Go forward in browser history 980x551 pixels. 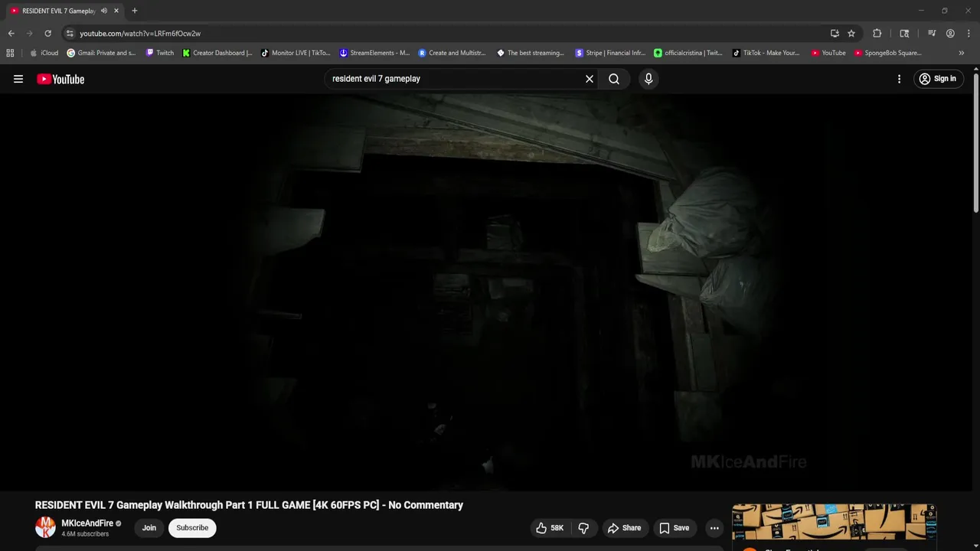click(x=29, y=34)
